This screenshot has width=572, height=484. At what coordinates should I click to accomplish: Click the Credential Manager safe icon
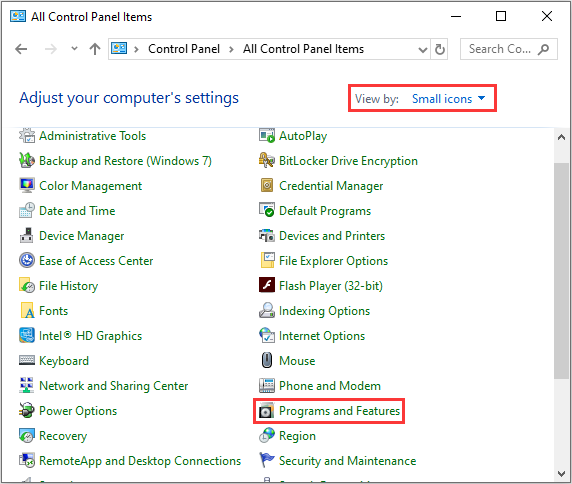[x=267, y=186]
